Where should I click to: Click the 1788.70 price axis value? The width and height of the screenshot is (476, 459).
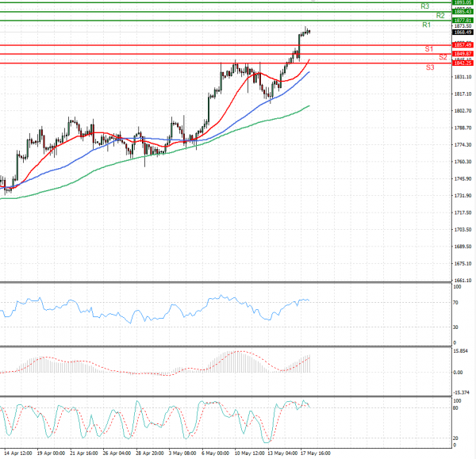coord(463,128)
